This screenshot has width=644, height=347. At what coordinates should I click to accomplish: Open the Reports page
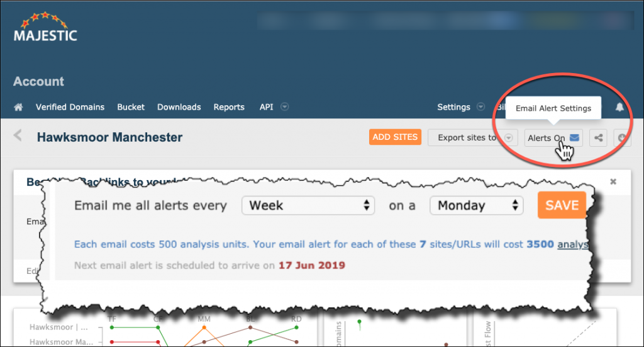coord(229,107)
